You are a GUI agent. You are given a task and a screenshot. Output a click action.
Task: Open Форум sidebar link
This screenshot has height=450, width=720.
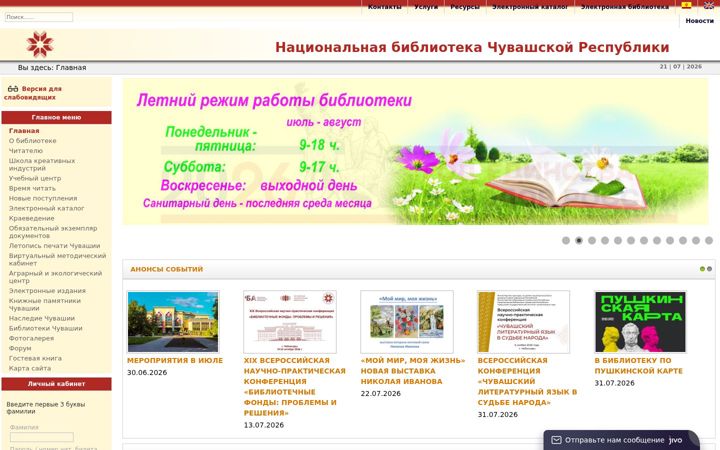(20, 349)
